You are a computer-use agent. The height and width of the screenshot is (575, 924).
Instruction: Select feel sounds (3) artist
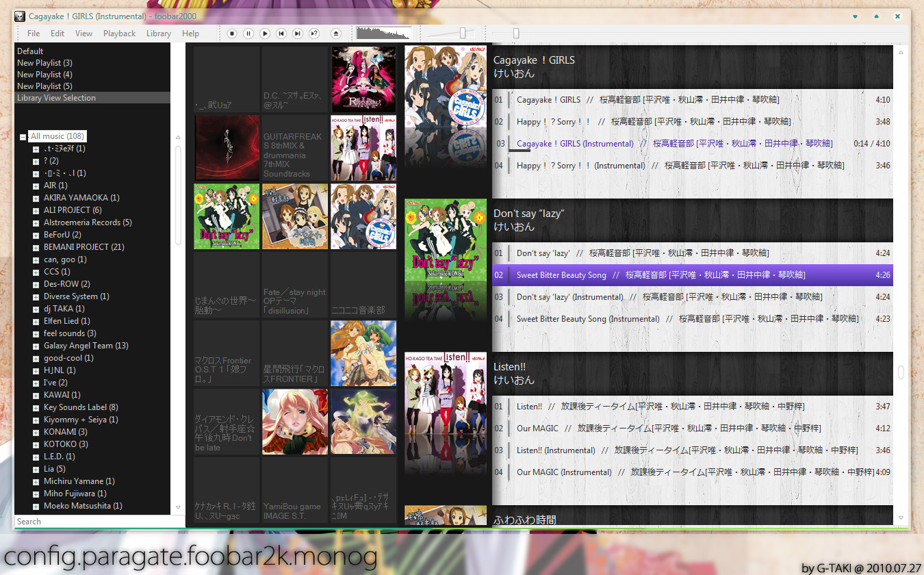70,333
